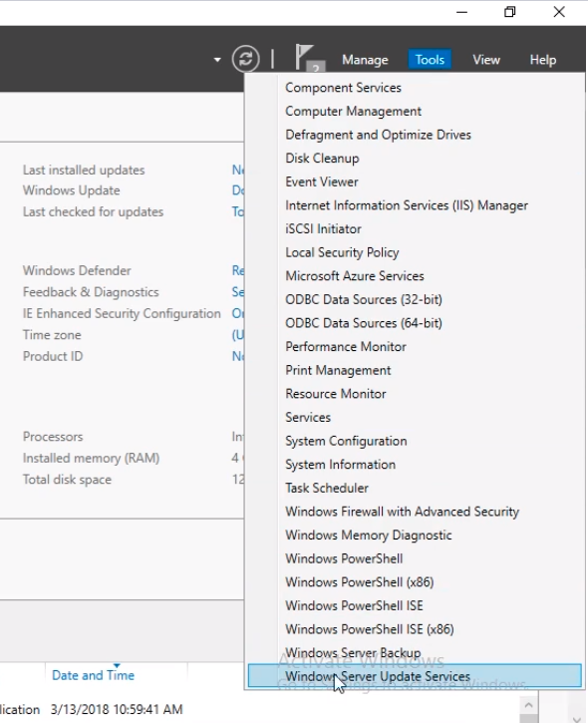Viewport: 588px width, 723px height.
Task: Choose Disk Cleanup from the list
Action: [322, 159]
